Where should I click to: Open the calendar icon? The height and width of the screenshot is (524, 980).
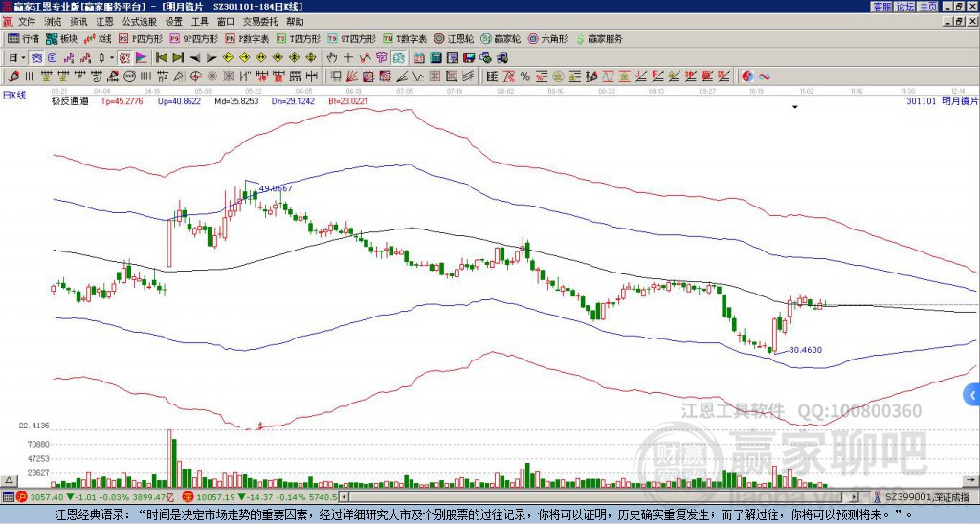pos(419,58)
